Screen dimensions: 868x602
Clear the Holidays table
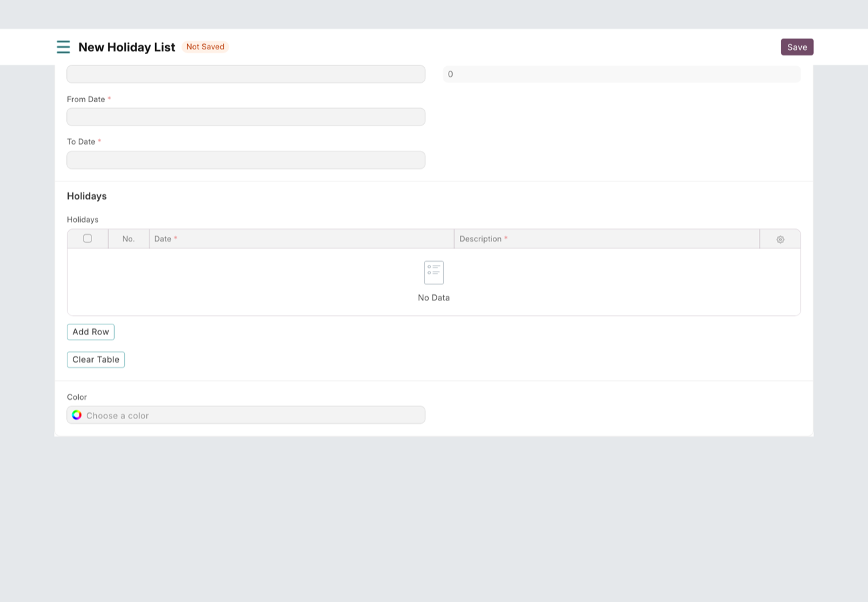[x=95, y=360]
